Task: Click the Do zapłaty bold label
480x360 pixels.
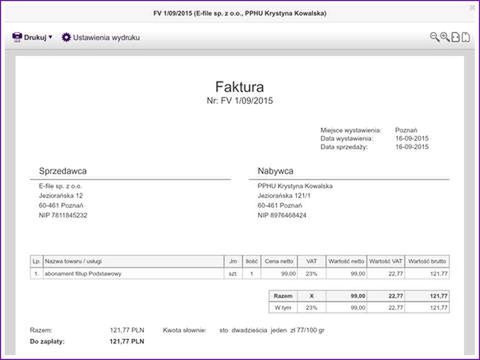Action: pos(47,342)
